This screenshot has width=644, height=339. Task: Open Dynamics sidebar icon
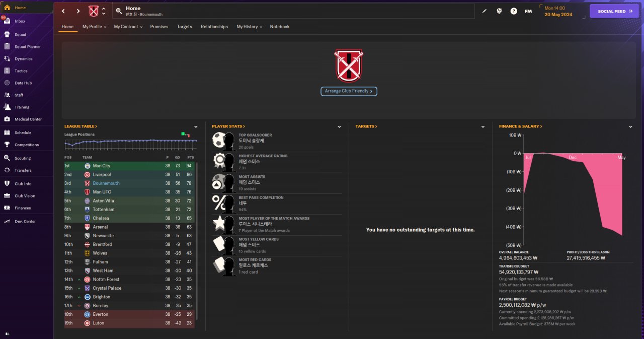tap(7, 59)
